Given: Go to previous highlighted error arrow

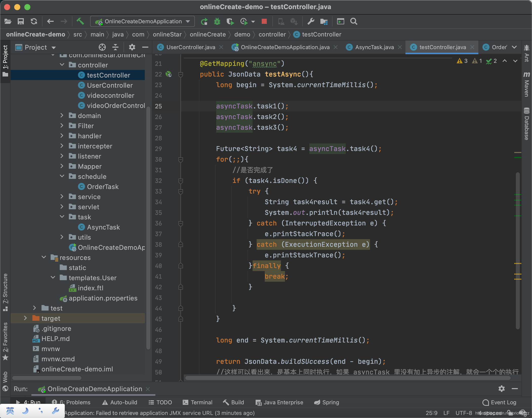Looking at the screenshot, I should [x=505, y=61].
